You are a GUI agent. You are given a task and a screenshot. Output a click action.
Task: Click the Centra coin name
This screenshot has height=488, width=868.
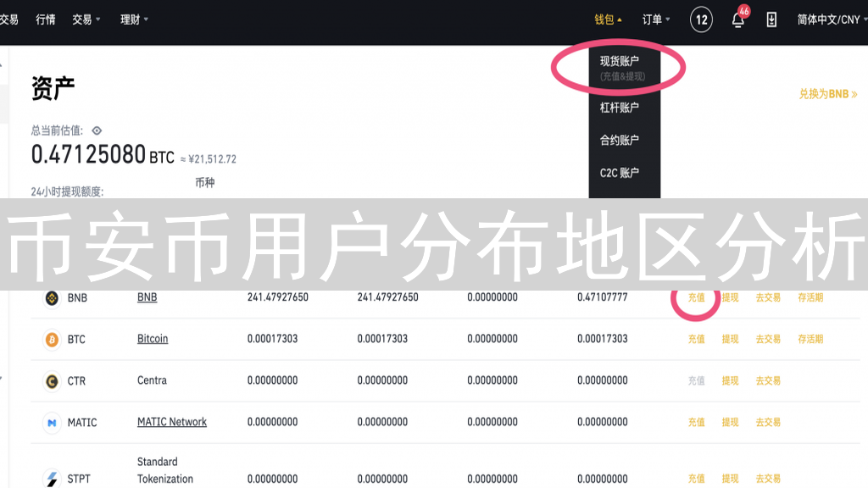tap(153, 380)
